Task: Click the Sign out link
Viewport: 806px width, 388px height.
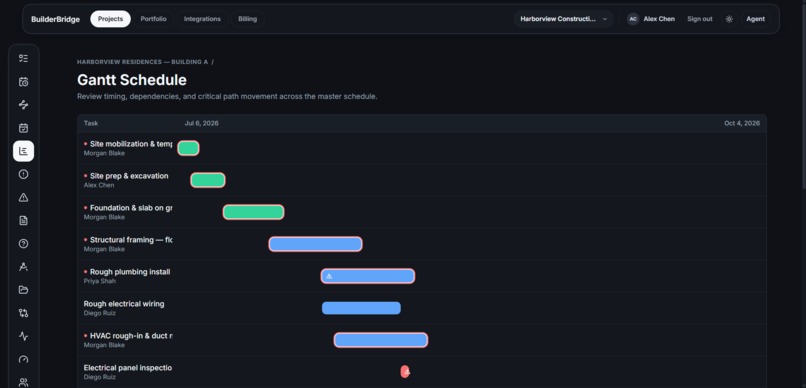Action: pyautogui.click(x=700, y=19)
